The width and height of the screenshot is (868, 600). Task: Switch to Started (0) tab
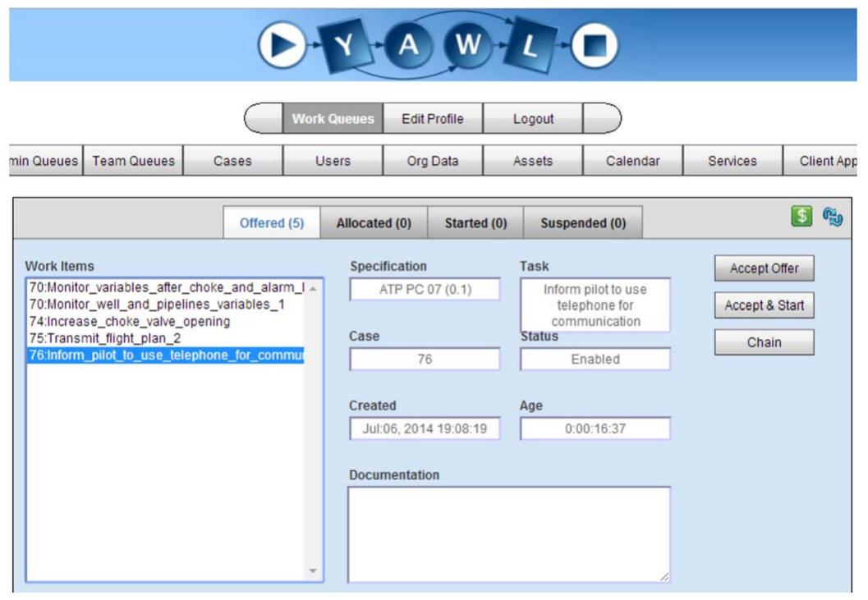click(475, 222)
